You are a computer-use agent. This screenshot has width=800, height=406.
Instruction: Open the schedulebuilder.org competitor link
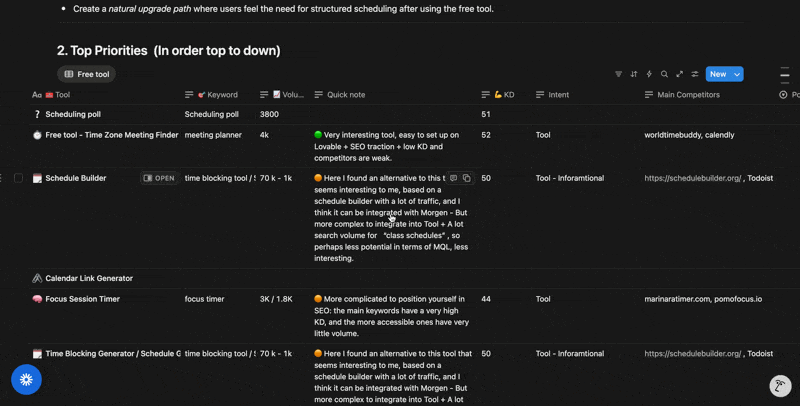[x=692, y=178]
